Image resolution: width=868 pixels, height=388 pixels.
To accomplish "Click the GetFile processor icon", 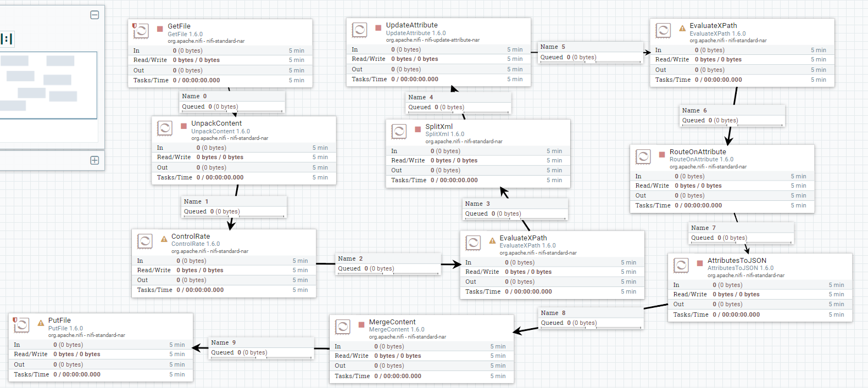I will (x=141, y=31).
